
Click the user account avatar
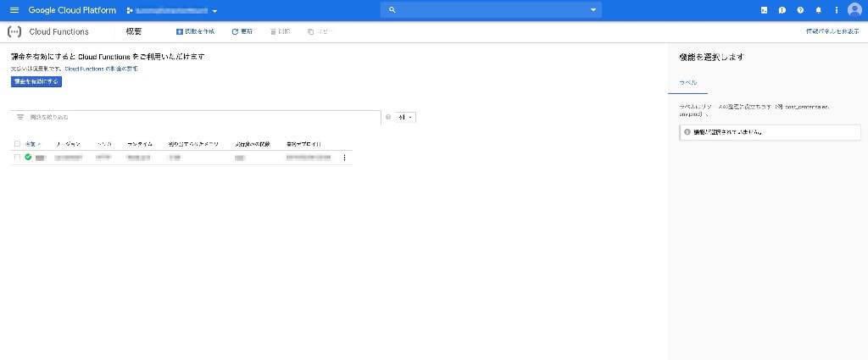pos(854,10)
